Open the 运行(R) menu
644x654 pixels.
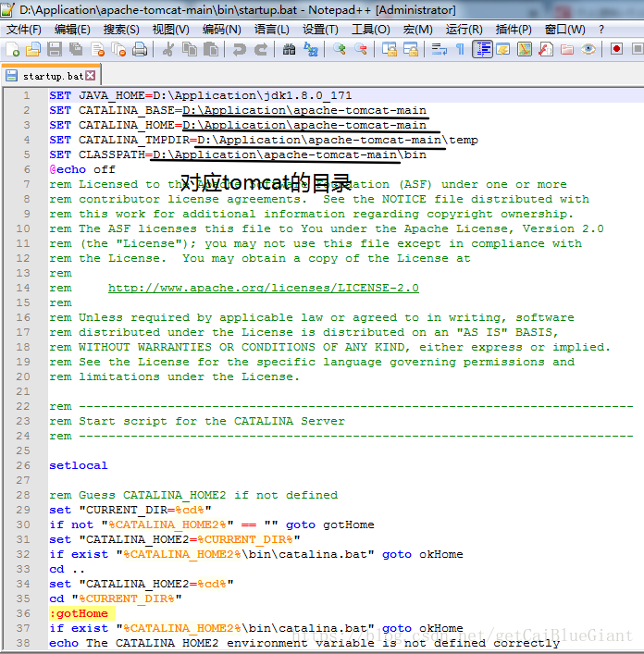pyautogui.click(x=464, y=30)
